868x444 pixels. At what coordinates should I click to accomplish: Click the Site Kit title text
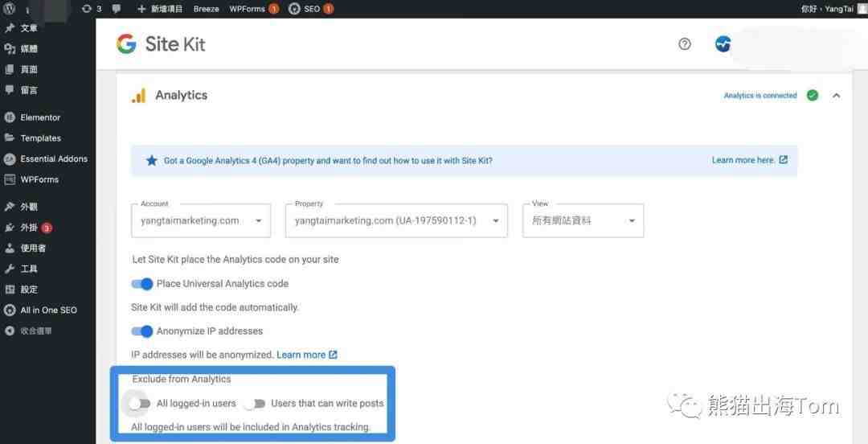pos(175,43)
